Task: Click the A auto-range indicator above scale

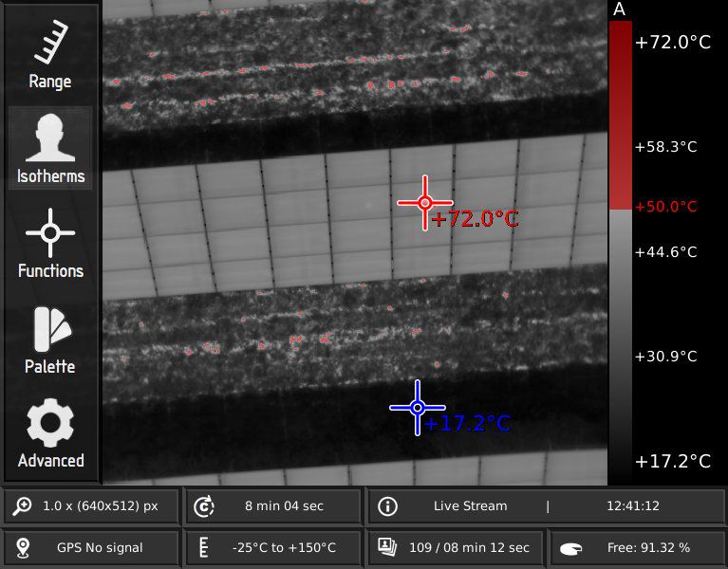Action: (619, 9)
